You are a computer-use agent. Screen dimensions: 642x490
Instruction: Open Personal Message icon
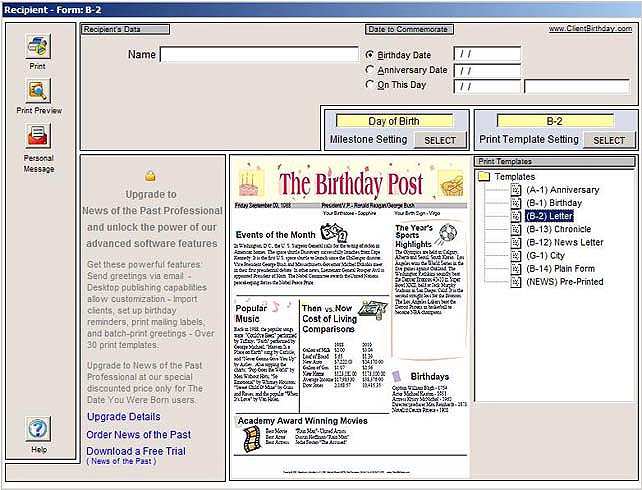(x=38, y=135)
